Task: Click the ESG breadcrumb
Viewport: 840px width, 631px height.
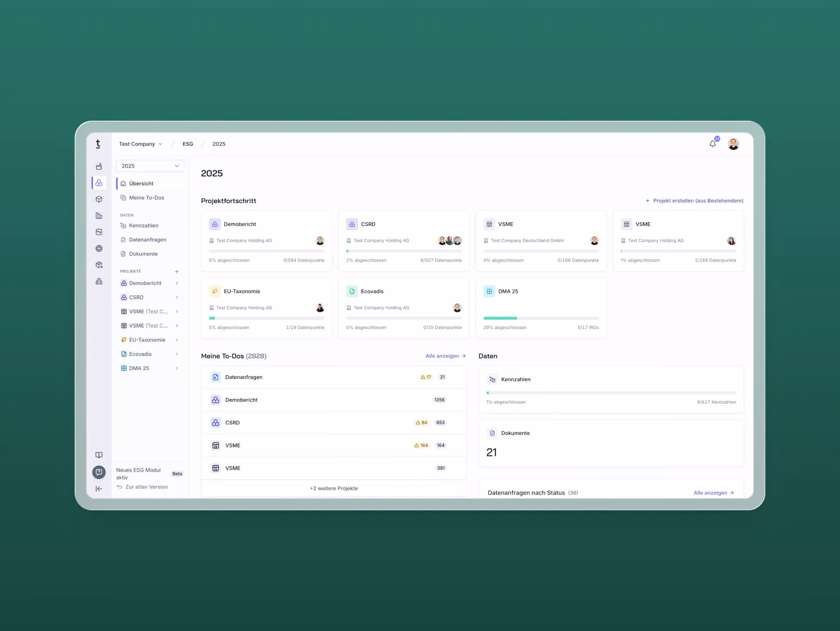Action: coord(188,144)
